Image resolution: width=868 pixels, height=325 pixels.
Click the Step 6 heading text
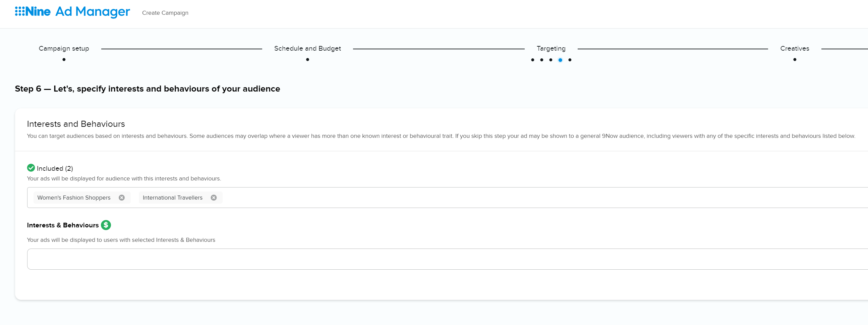(x=147, y=89)
